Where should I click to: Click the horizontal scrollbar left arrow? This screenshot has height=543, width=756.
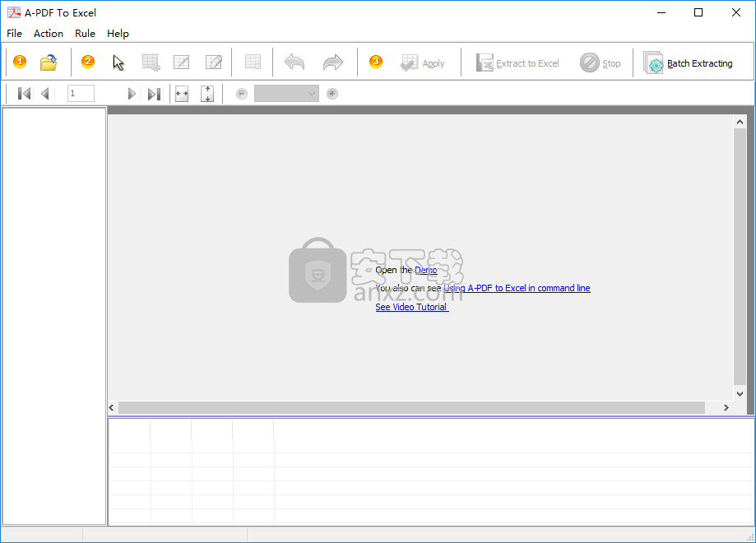[x=112, y=407]
